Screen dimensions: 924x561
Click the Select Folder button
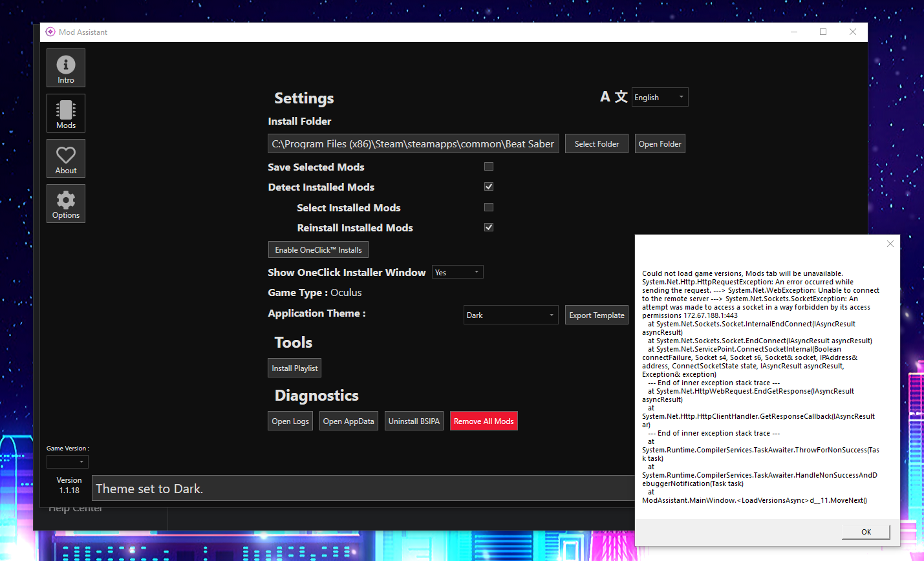pyautogui.click(x=597, y=144)
